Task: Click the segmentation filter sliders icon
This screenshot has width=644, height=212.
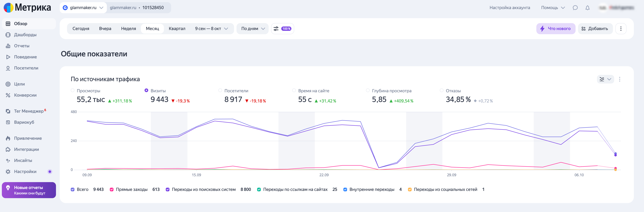Action: (276, 29)
